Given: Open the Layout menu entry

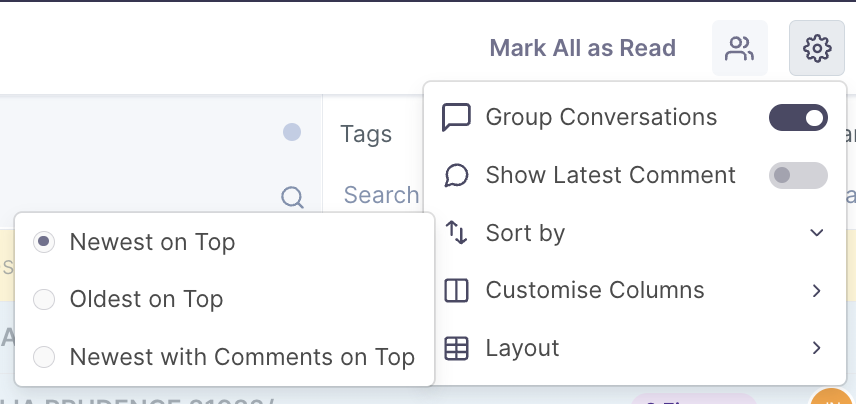Looking at the screenshot, I should pos(522,348).
